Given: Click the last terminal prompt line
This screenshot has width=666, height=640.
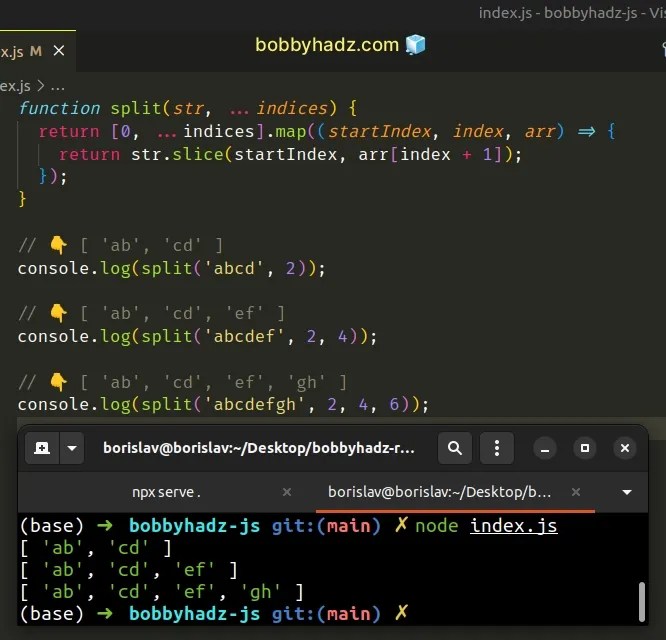Looking at the screenshot, I should [x=214, y=614].
